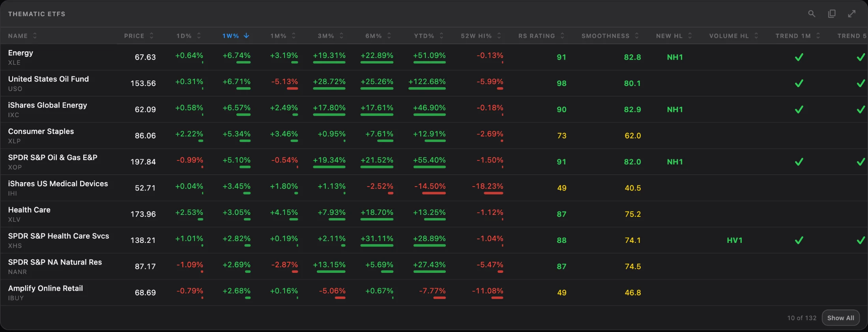Select Consumer Staples XLP name
Screen dimensions: 868x332
coord(41,131)
